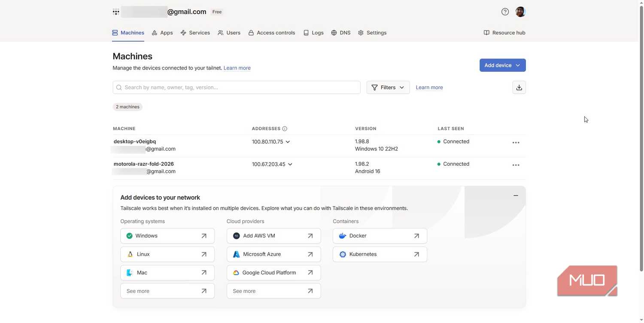The height and width of the screenshot is (323, 644).
Task: Click the Mac finder icon
Action: (130, 273)
